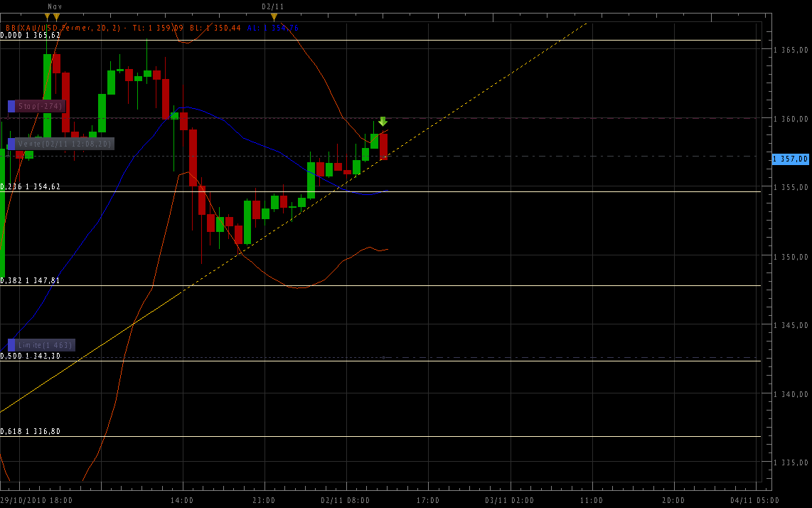Click the green sell arrow marker
Screen dimensions: 812x508
[383, 122]
